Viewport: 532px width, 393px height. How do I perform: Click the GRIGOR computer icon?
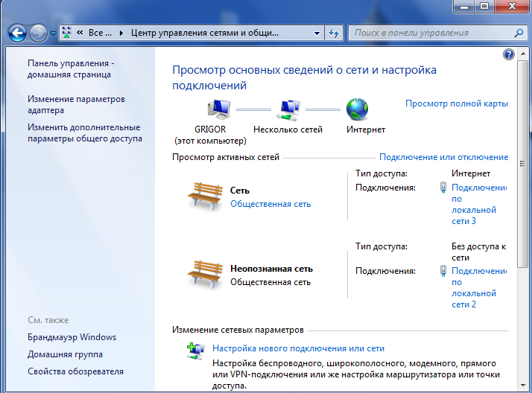220,109
